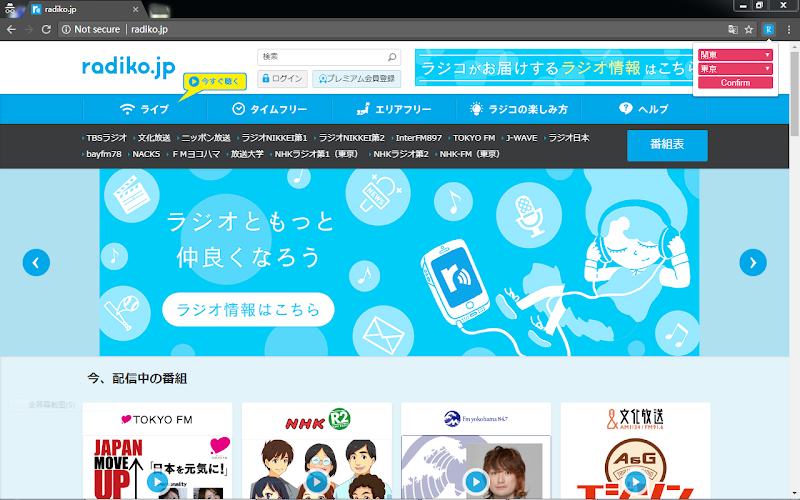This screenshot has width=800, height=500.
Task: Click the プレミアム会員登録 button
Action: (357, 79)
